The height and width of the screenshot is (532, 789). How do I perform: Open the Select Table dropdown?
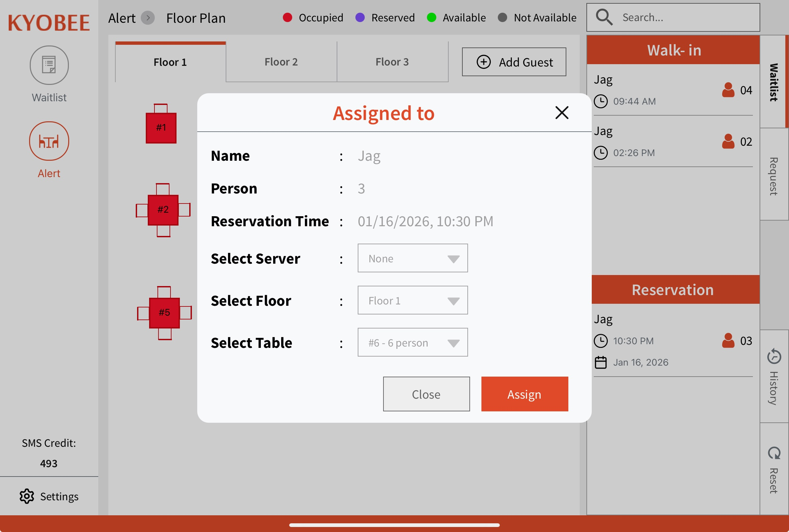(x=412, y=343)
